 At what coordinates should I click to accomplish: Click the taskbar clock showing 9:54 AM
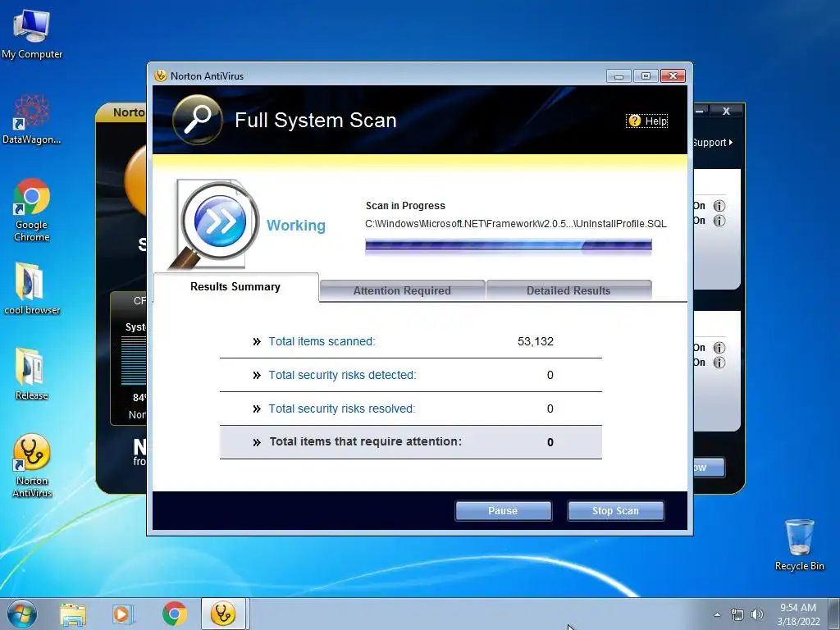pos(798,614)
